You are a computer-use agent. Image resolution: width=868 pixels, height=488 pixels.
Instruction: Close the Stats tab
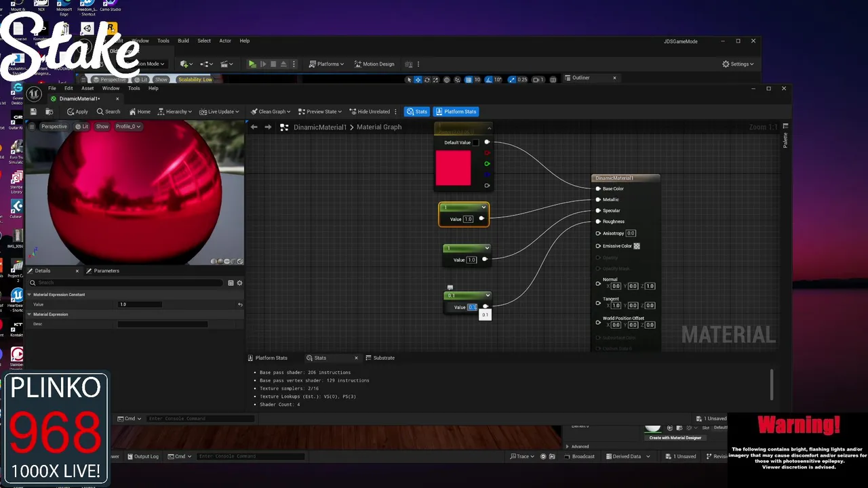(356, 358)
